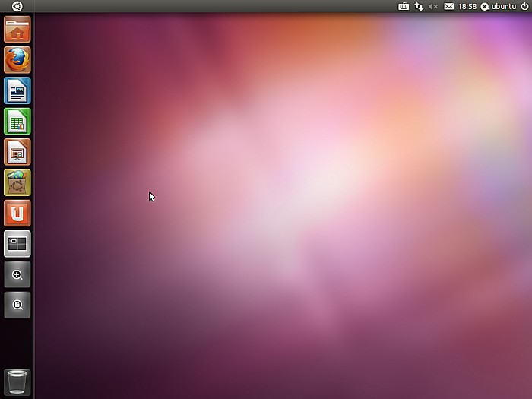Launch Firefox web browser
This screenshot has height=399, width=532.
17,60
